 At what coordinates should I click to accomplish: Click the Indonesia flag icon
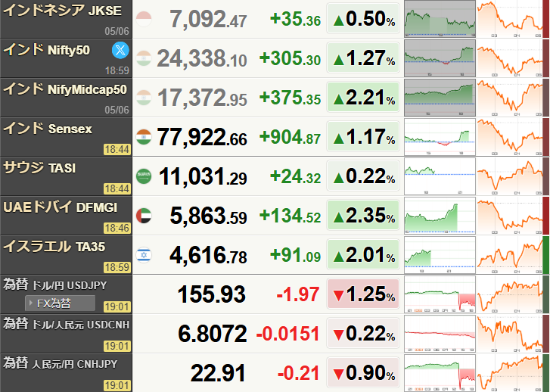[x=144, y=19]
